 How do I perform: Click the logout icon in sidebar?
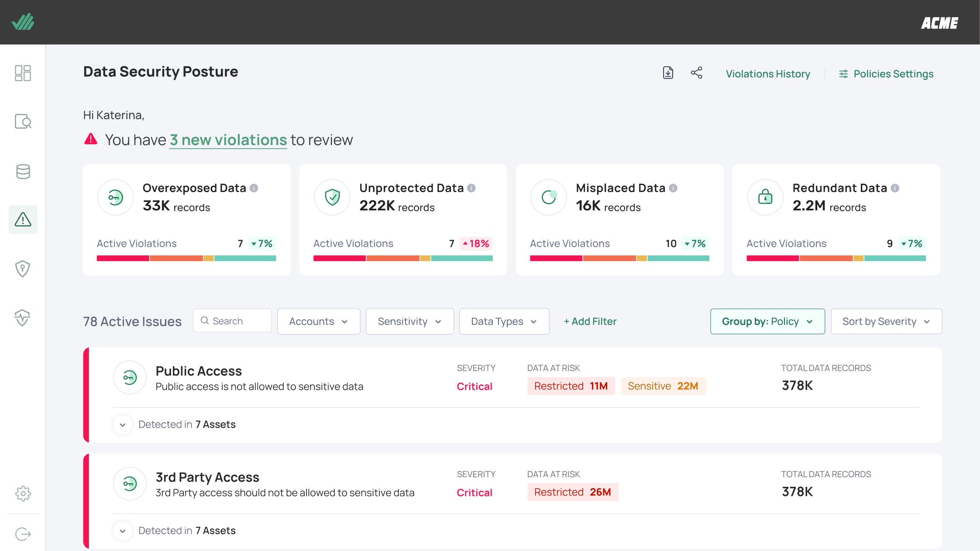tap(23, 534)
